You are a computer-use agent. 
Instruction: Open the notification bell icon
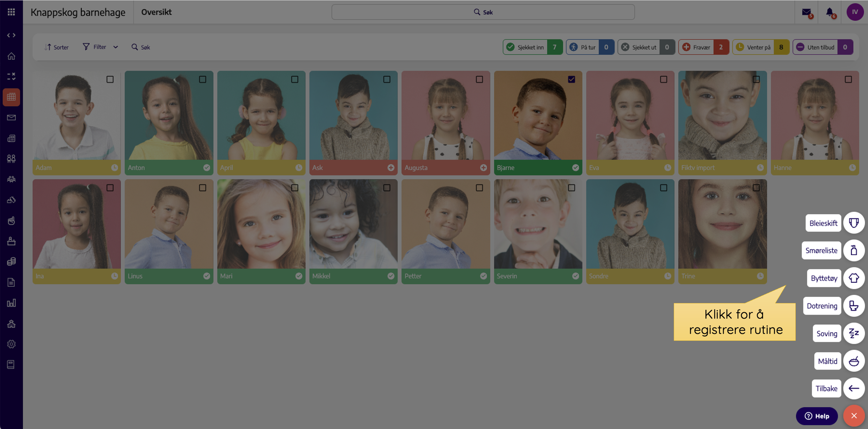pyautogui.click(x=830, y=13)
